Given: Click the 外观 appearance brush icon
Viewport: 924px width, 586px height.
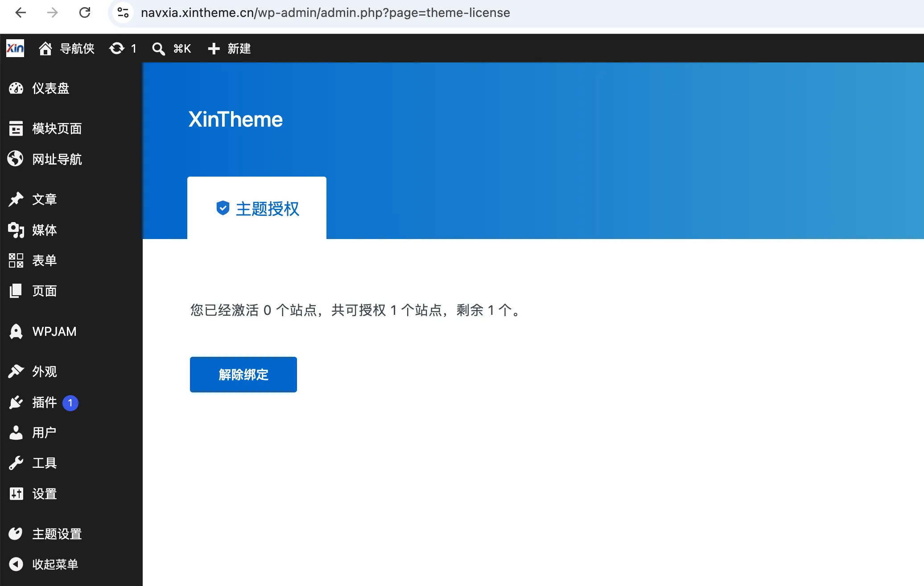Looking at the screenshot, I should point(16,371).
